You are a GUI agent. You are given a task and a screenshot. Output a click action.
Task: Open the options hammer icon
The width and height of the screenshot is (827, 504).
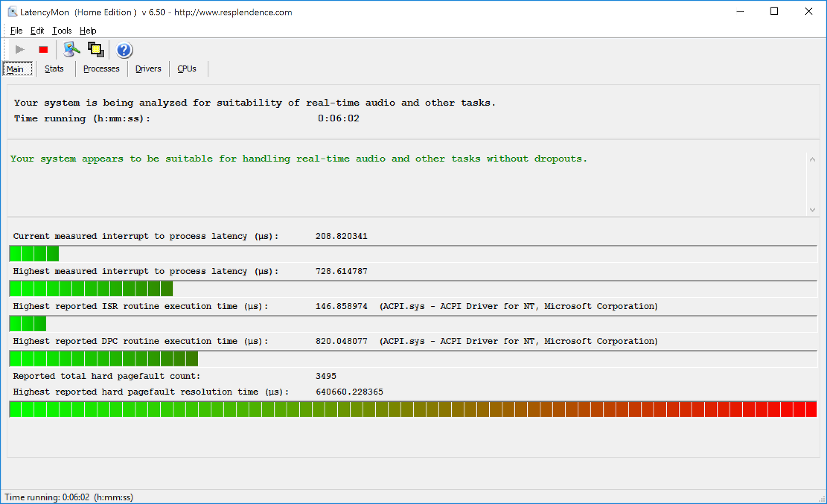pos(72,50)
